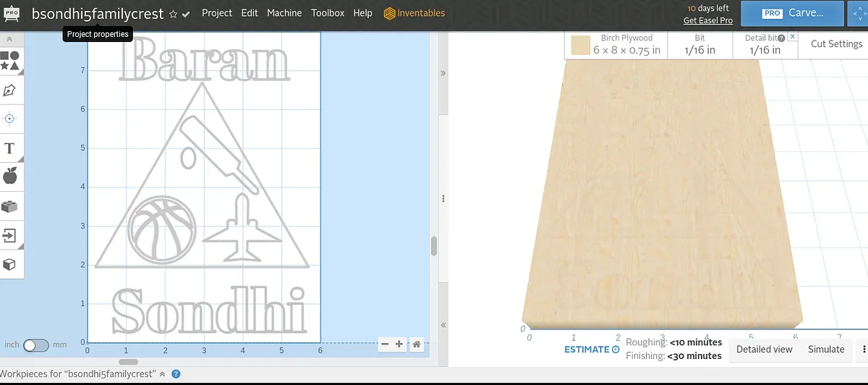Select the Pen drawing tool
The height and width of the screenshot is (385, 868).
click(10, 90)
